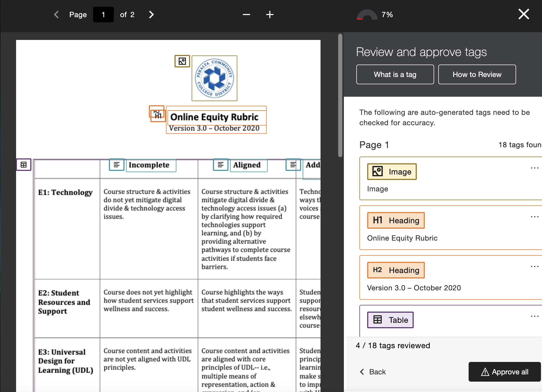Select the H1 tag marker on document
Viewport: 542px width, 392px height.
pyautogui.click(x=158, y=116)
